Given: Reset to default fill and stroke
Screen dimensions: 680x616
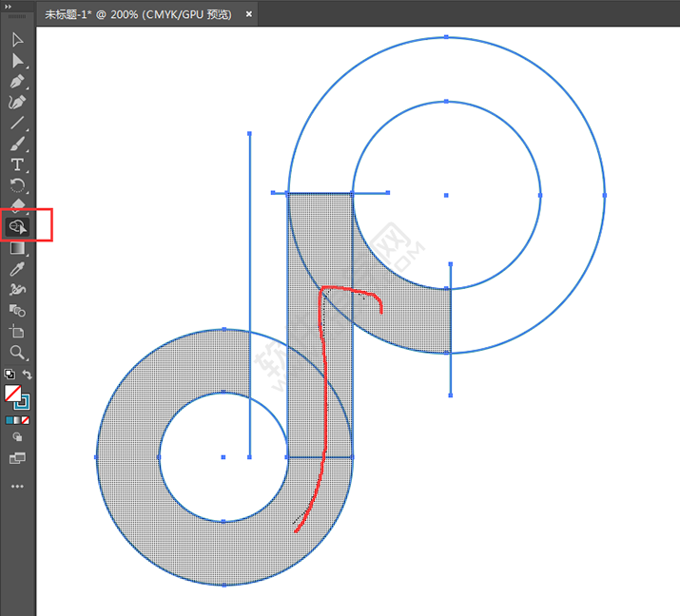Looking at the screenshot, I should (10, 375).
